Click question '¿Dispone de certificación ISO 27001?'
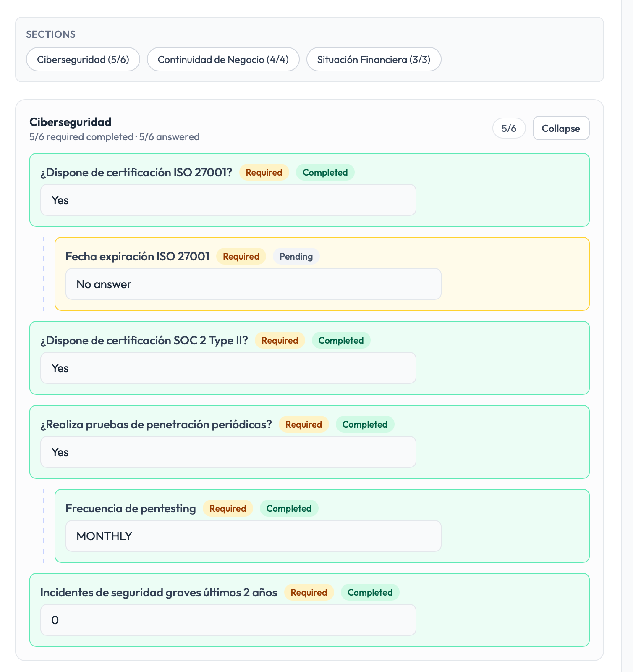Image resolution: width=633 pixels, height=672 pixels. coord(136,173)
